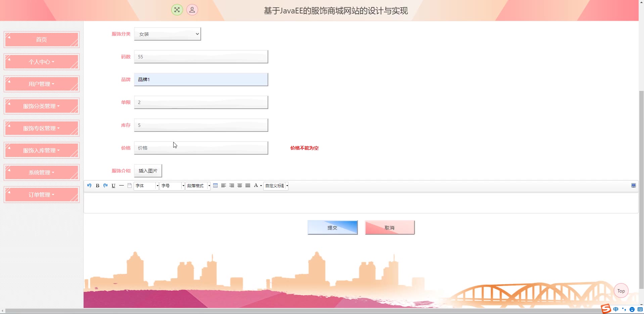Toggle underline formatting in the editor
The height and width of the screenshot is (314, 644).
[113, 186]
